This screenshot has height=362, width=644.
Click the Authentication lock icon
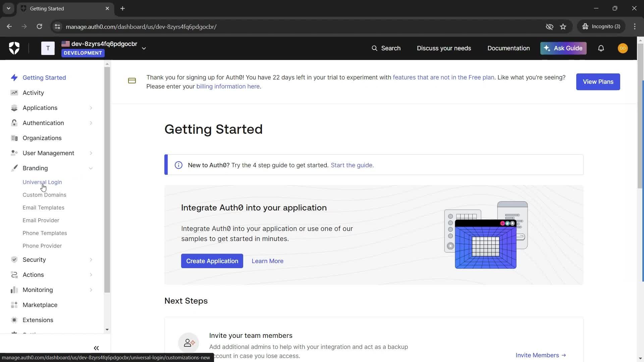pyautogui.click(x=14, y=123)
